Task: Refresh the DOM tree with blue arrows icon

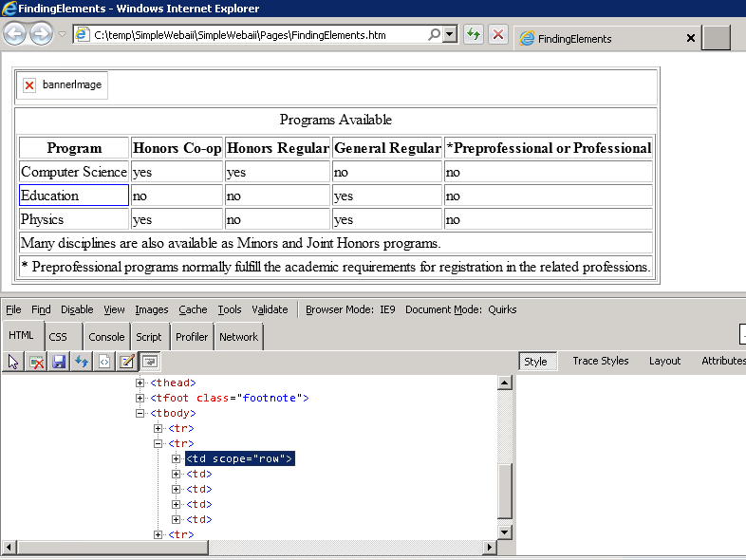Action: pyautogui.click(x=82, y=362)
